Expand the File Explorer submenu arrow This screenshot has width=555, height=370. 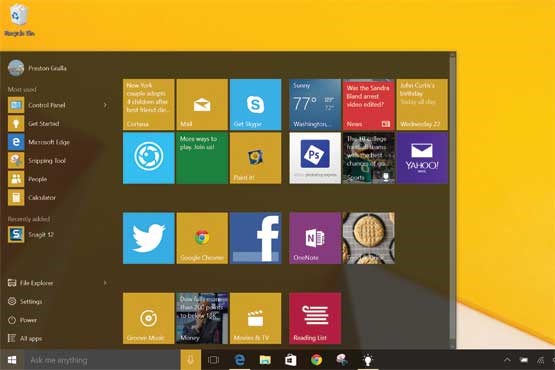pos(105,283)
